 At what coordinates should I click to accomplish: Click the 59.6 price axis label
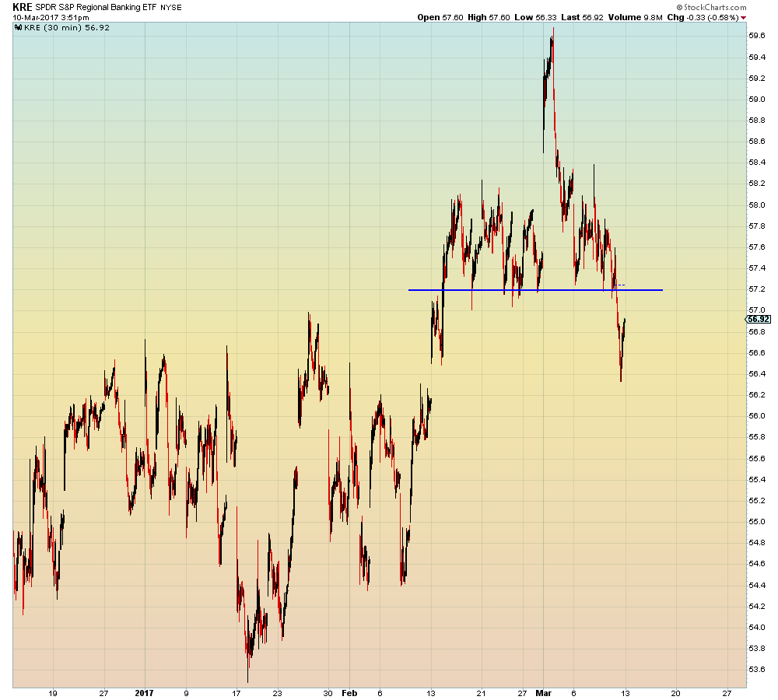pos(757,36)
